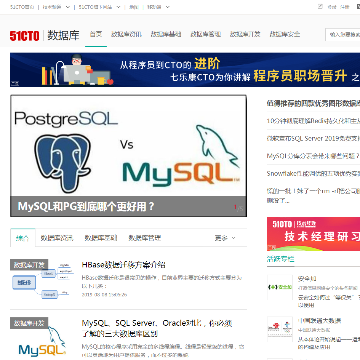Select the 数据库安全 navigation item

[285, 34]
